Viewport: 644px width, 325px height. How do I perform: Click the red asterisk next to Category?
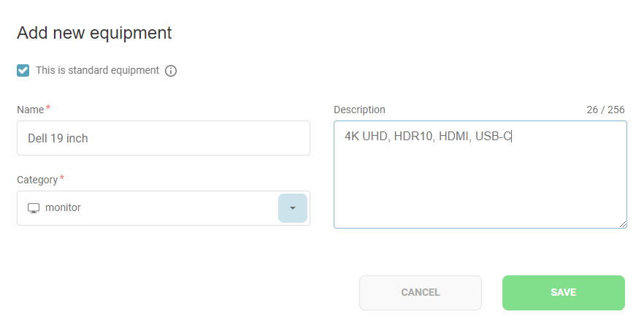click(x=62, y=178)
